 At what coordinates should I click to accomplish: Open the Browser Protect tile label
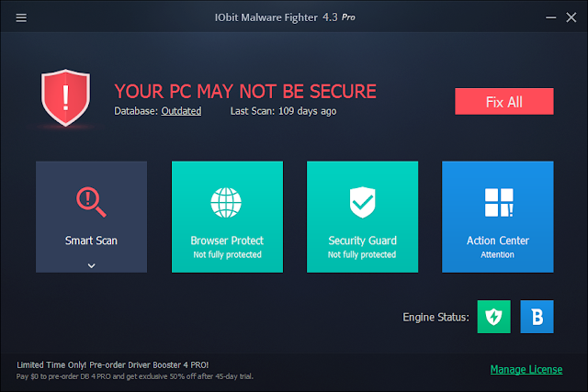227,241
